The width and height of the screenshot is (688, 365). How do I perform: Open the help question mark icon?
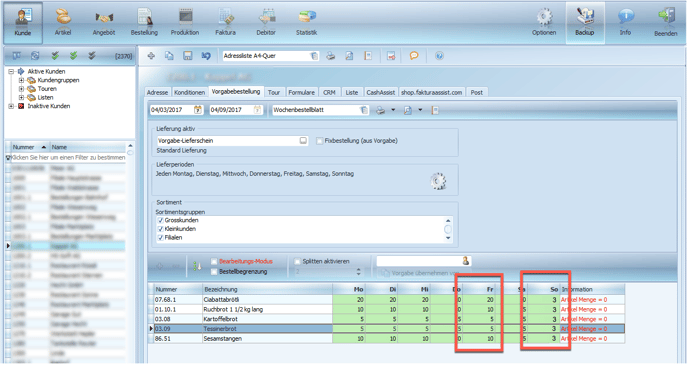click(x=439, y=56)
